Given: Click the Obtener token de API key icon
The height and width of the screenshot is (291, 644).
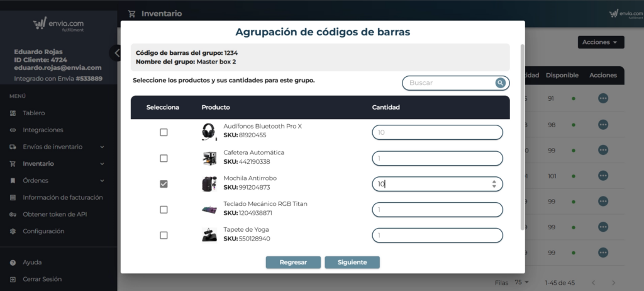Looking at the screenshot, I should 13,215.
